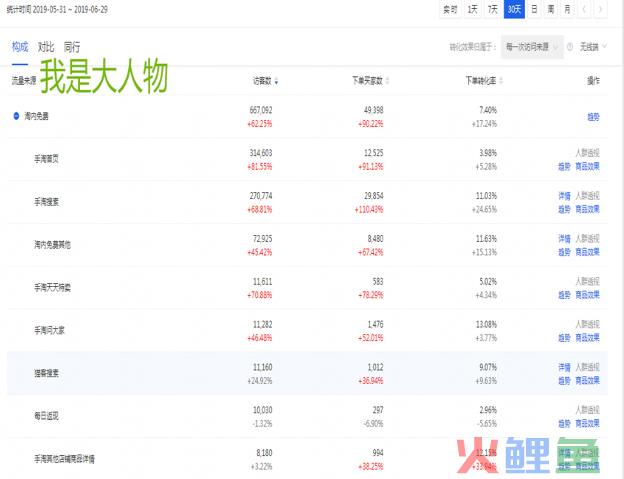This screenshot has width=624, height=479.
Task: Switch to the 对比 tab
Action: [x=46, y=47]
